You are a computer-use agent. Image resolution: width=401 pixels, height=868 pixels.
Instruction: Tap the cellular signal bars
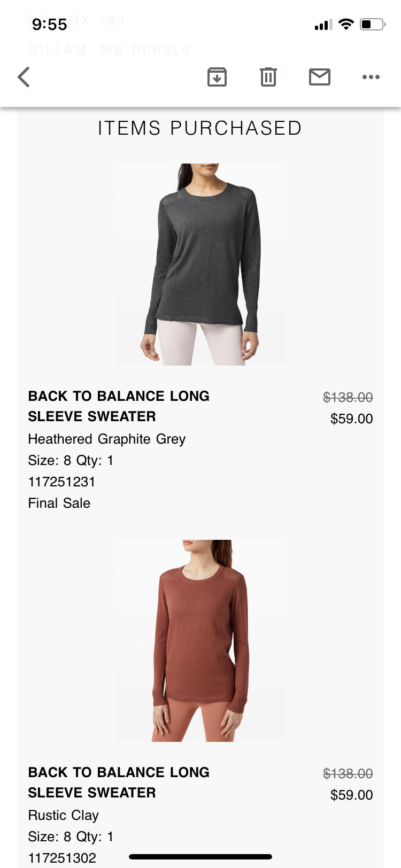pos(322,24)
